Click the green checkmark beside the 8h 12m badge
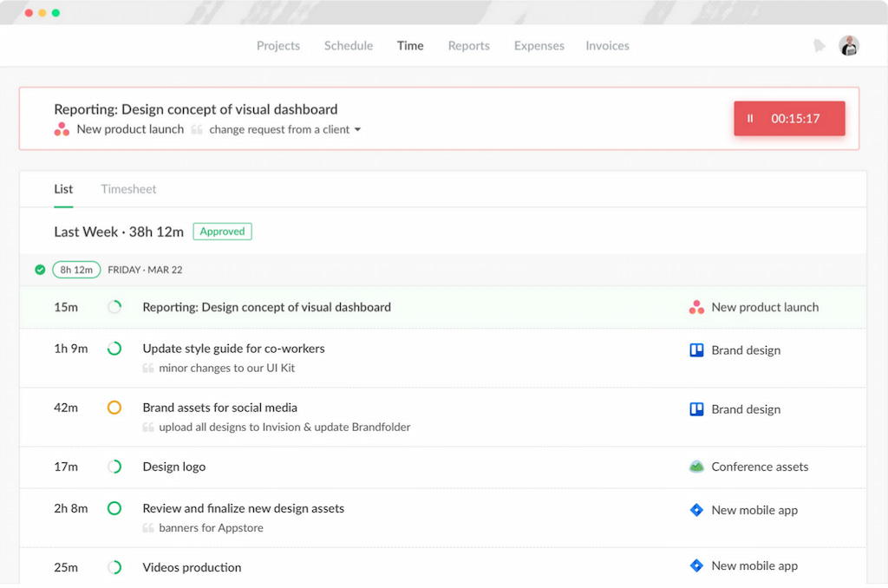 [x=40, y=269]
